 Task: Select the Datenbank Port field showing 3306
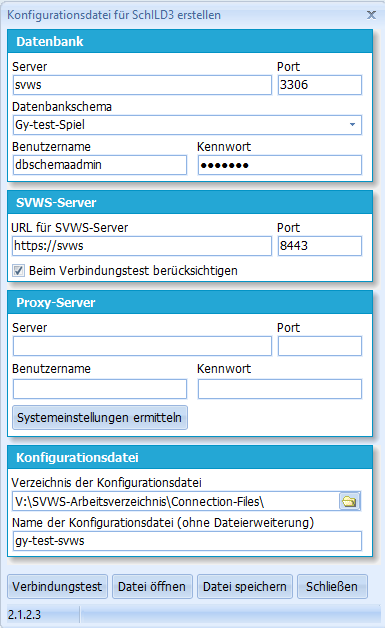[320, 85]
